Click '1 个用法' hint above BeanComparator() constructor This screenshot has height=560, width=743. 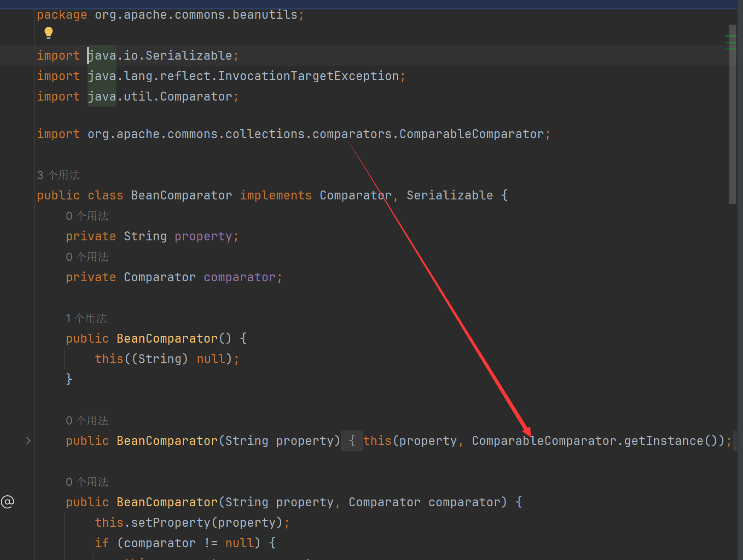pos(86,318)
